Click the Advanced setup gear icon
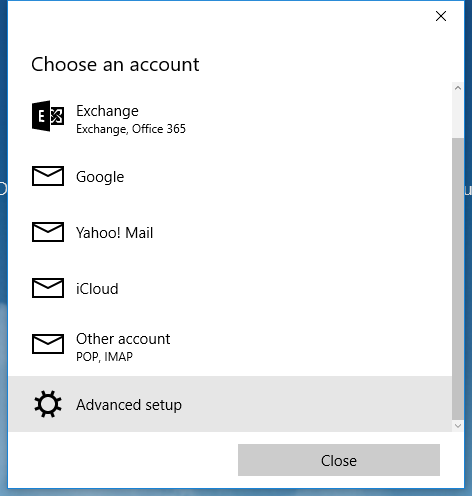Viewport: 472px width, 496px height. (x=48, y=404)
